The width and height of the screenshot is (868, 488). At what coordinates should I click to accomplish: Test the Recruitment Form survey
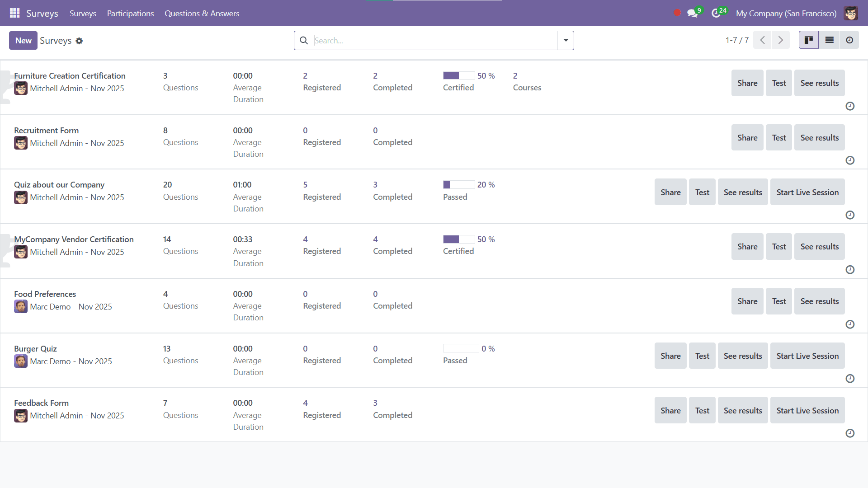tap(778, 137)
